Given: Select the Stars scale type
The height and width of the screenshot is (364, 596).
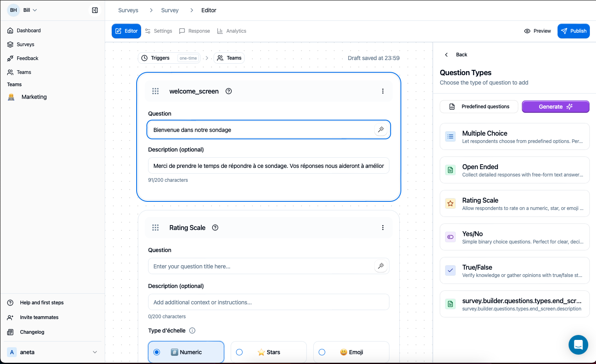Looking at the screenshot, I should 239,352.
